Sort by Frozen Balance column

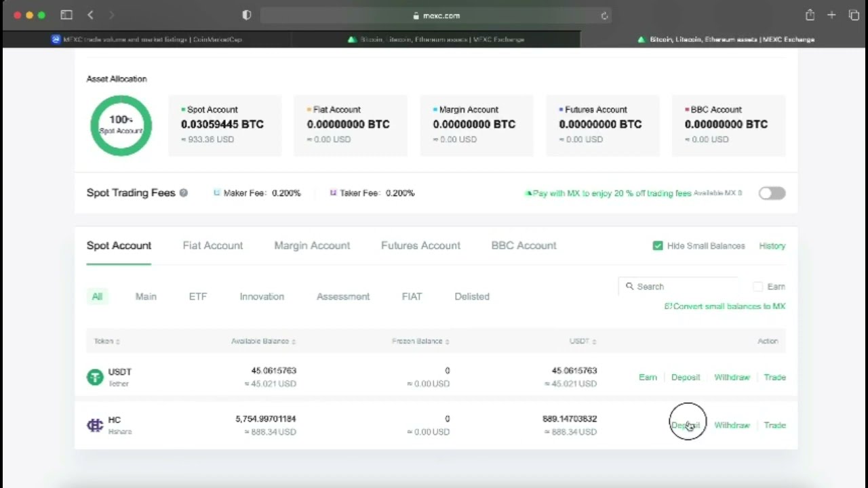click(420, 342)
